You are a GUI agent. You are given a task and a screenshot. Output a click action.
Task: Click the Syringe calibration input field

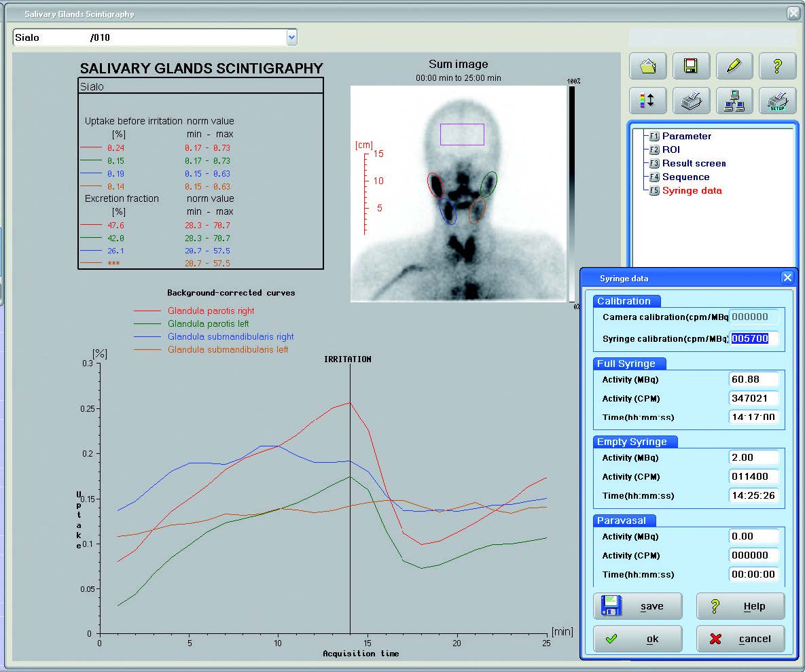click(753, 338)
